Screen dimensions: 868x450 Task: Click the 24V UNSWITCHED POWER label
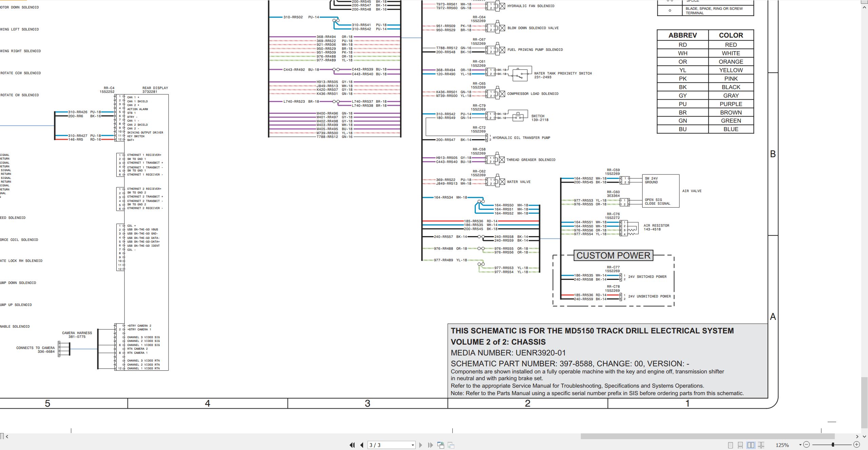(649, 296)
